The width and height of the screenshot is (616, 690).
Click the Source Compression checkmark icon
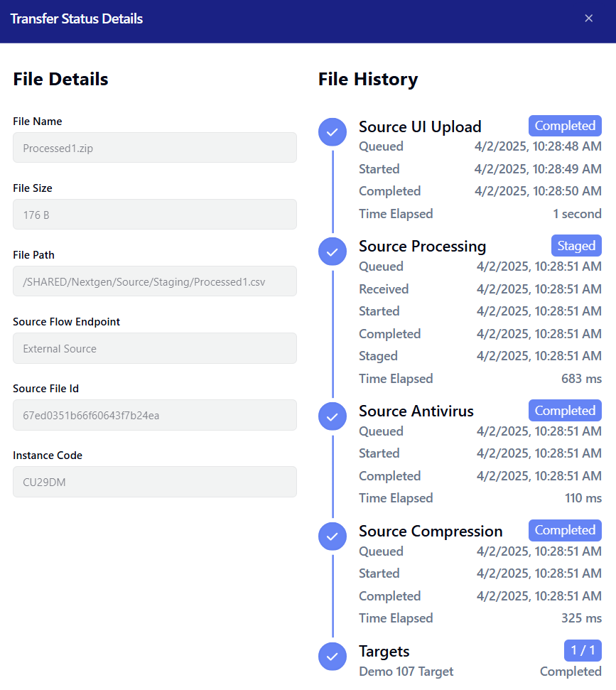(332, 537)
